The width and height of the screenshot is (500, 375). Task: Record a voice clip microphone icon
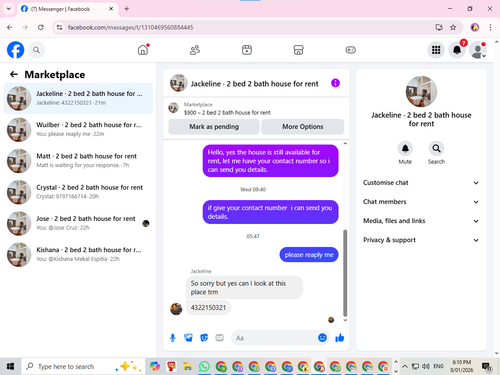tap(173, 338)
